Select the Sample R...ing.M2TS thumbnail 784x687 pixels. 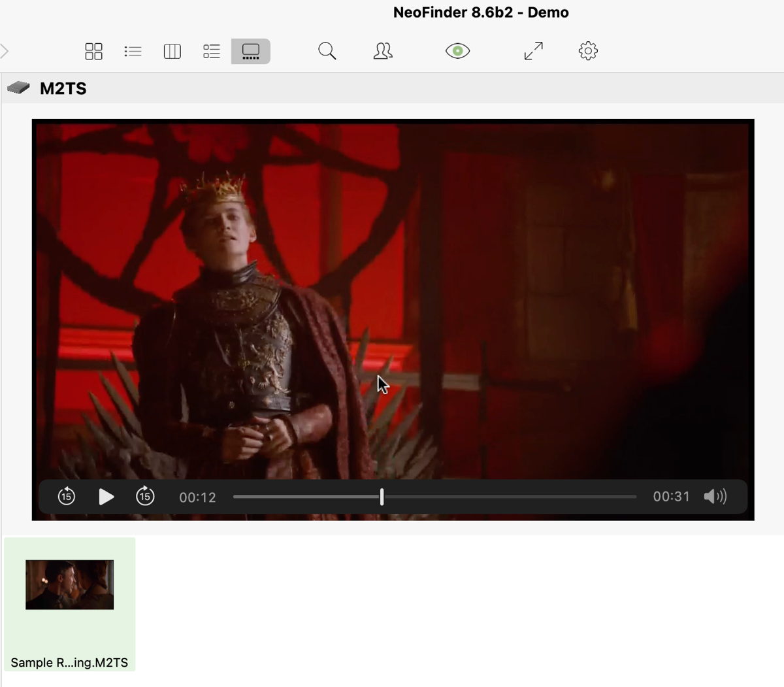coord(69,584)
